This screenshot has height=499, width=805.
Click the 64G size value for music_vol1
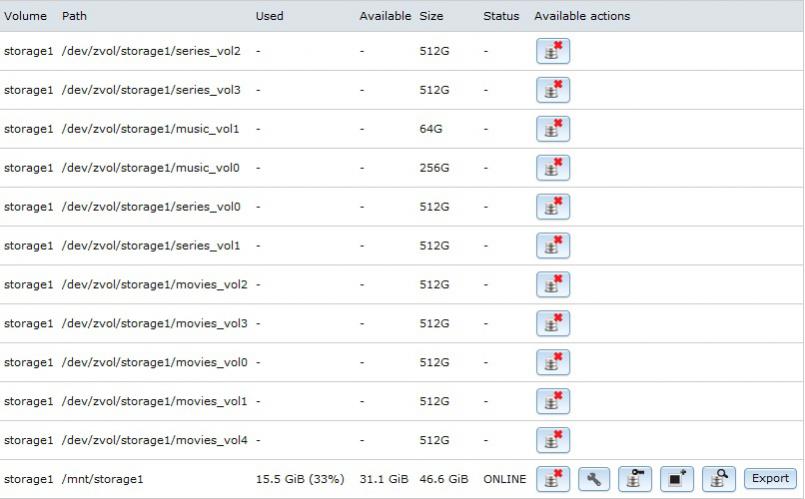(431, 129)
